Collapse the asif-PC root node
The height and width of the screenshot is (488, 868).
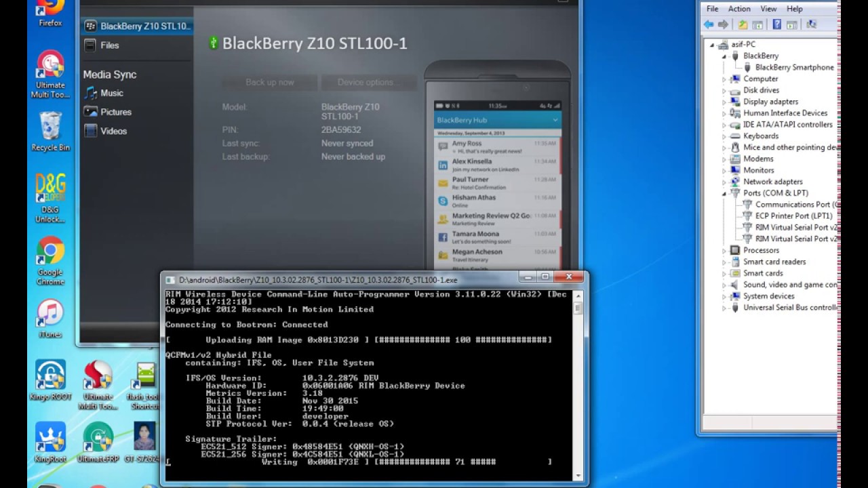[x=712, y=45]
